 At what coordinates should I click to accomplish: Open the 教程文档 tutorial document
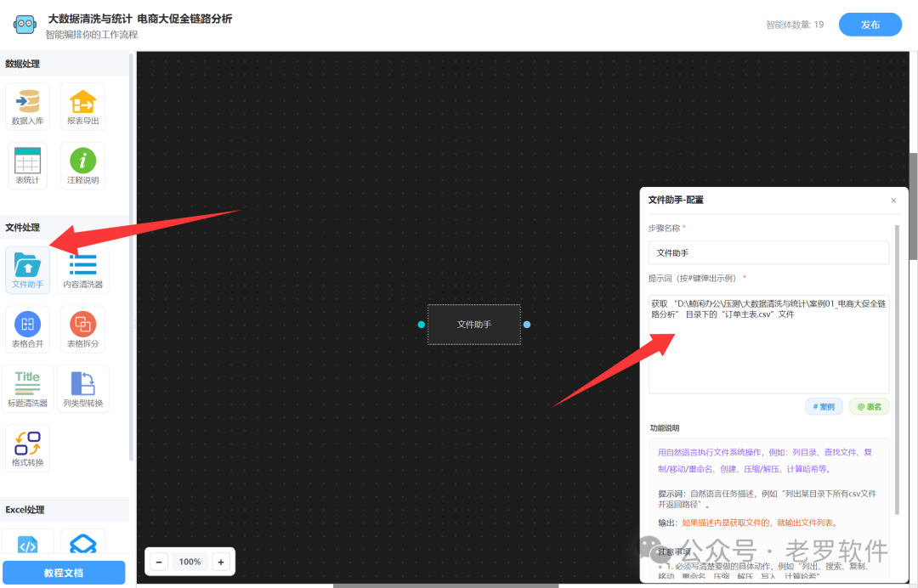click(64, 573)
